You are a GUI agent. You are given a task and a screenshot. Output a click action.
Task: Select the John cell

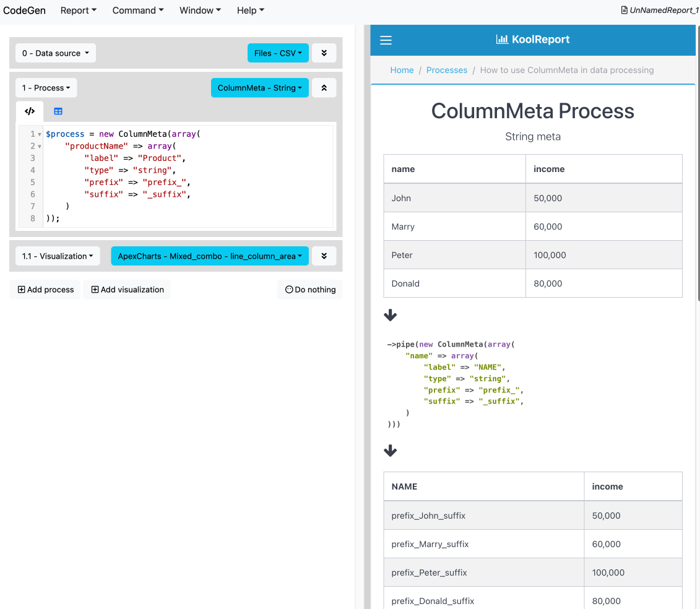click(454, 198)
